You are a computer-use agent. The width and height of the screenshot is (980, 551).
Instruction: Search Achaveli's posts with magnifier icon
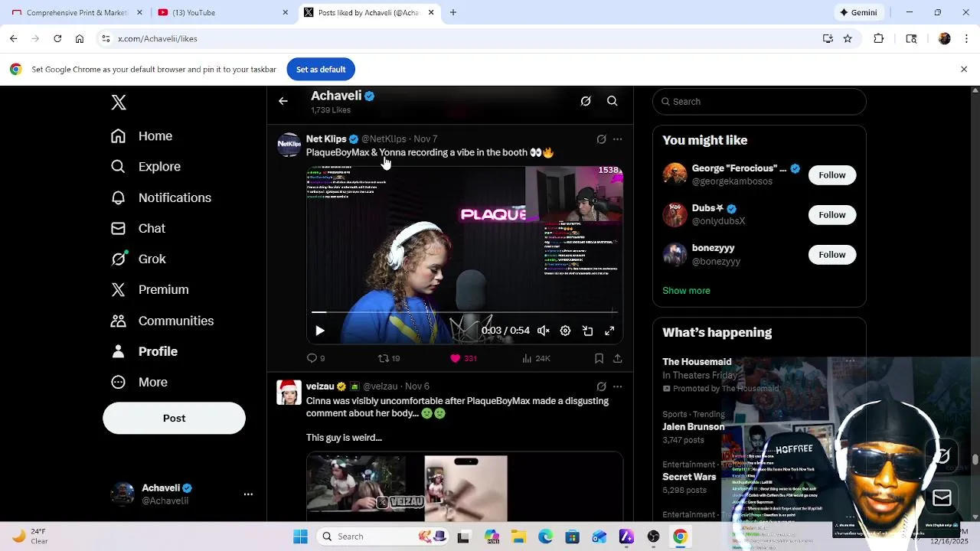(x=612, y=101)
